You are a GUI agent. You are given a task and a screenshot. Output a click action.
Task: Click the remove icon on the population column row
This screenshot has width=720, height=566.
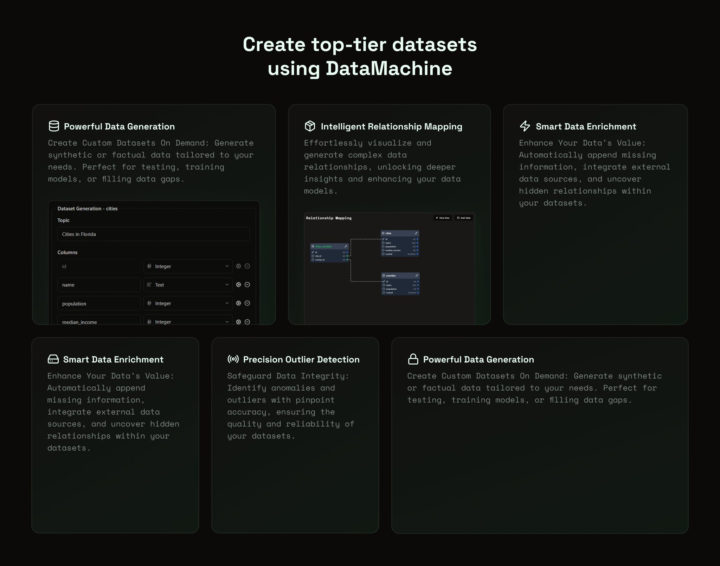pyautogui.click(x=247, y=303)
